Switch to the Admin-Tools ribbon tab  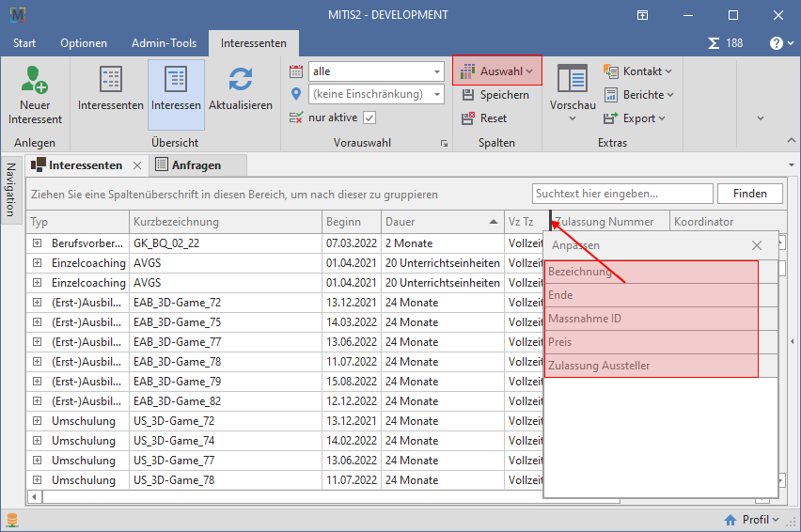click(x=164, y=43)
